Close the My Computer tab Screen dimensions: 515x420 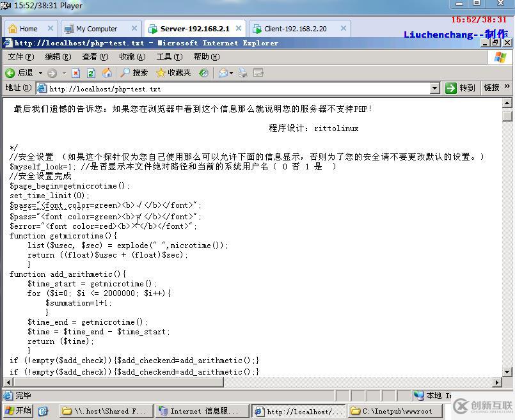(134, 28)
